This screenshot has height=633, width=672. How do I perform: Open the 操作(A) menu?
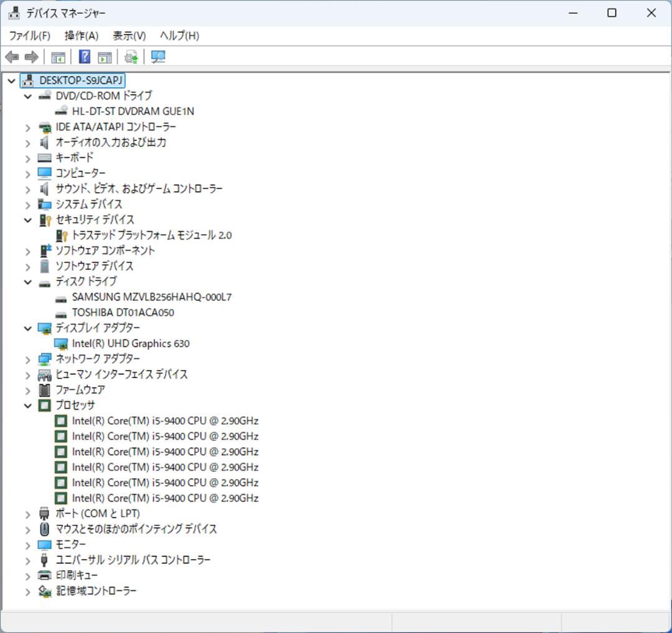(x=80, y=35)
